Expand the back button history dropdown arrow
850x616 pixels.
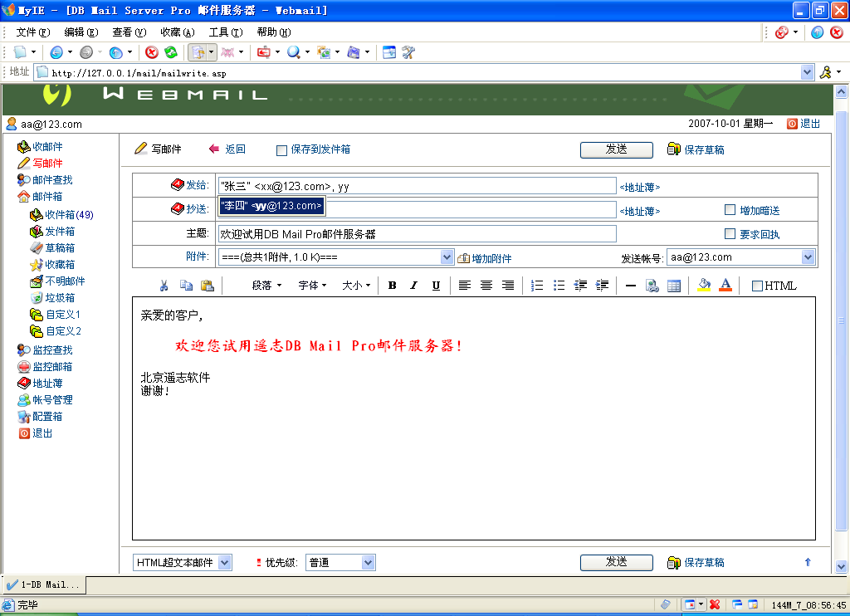tap(70, 52)
